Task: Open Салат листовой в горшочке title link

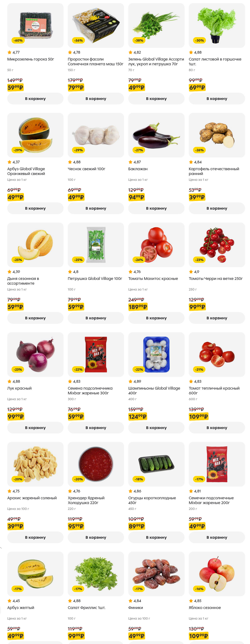Action: pyautogui.click(x=215, y=62)
